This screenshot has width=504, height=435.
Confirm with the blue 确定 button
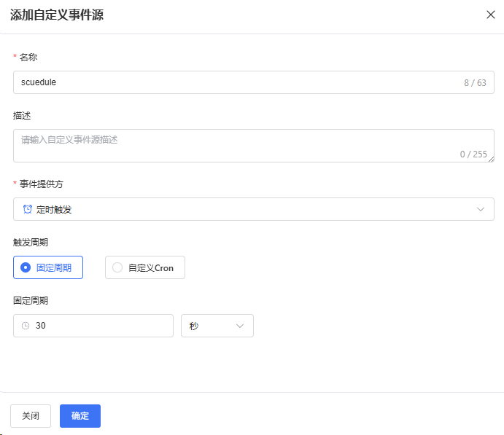point(80,415)
